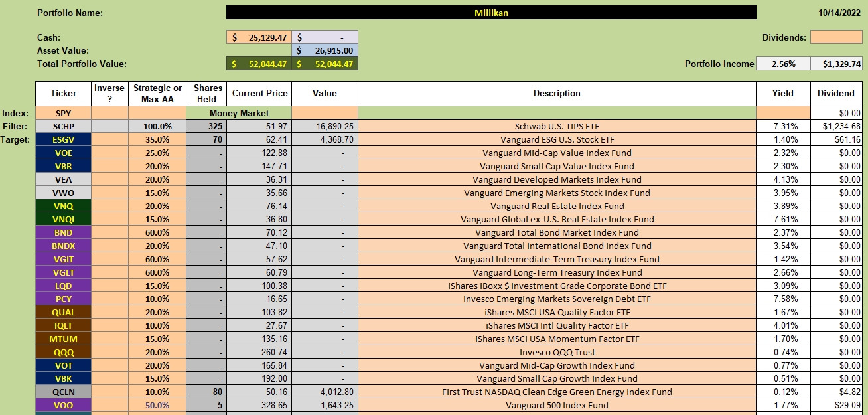
Task: Click VGIT current price 57.62
Action: pyautogui.click(x=259, y=259)
